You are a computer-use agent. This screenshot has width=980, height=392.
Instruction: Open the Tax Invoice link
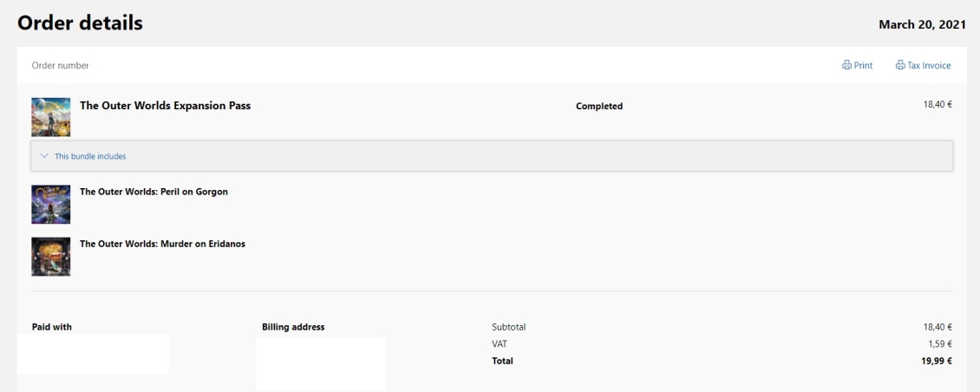tap(923, 65)
